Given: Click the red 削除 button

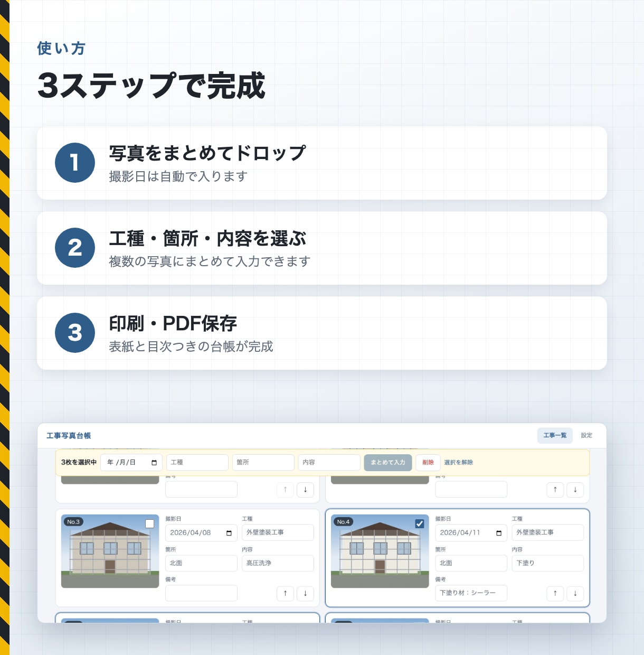Looking at the screenshot, I should pyautogui.click(x=428, y=463).
